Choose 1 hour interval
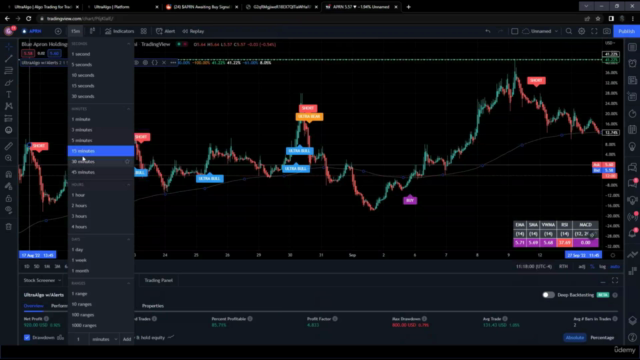 (101, 195)
